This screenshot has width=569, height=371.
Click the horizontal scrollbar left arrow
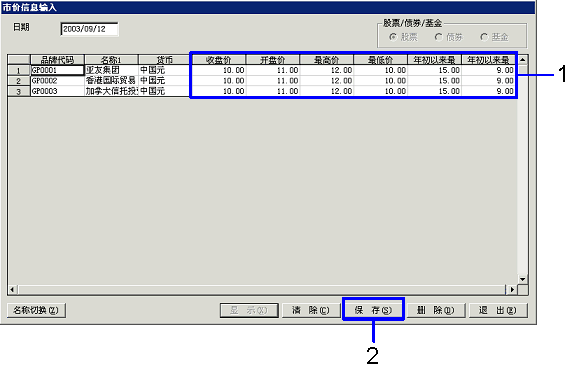12,290
